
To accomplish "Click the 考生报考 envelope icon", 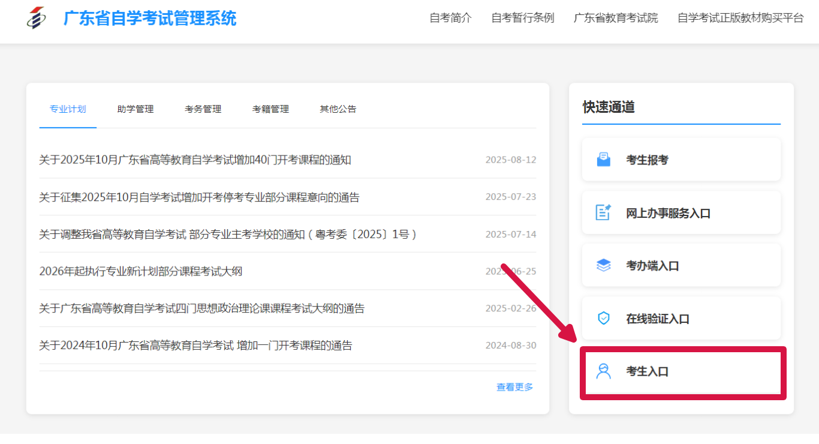I will [603, 160].
